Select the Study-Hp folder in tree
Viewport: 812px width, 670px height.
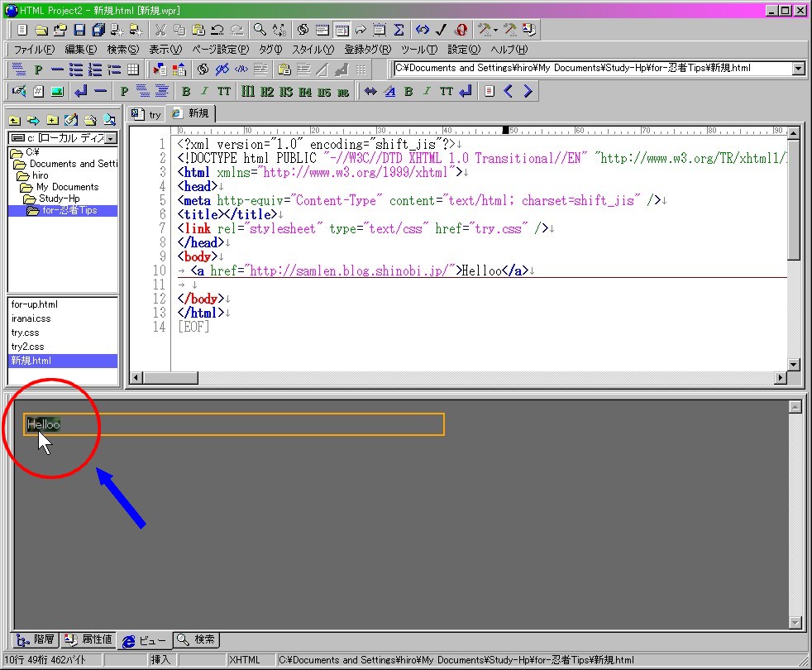point(59,199)
